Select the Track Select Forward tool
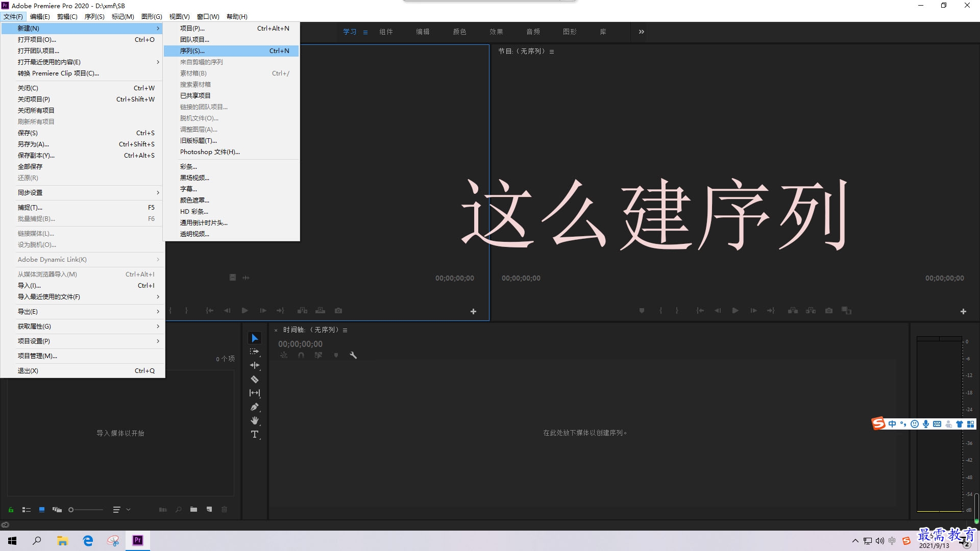Image resolution: width=980 pixels, height=551 pixels. 255,352
